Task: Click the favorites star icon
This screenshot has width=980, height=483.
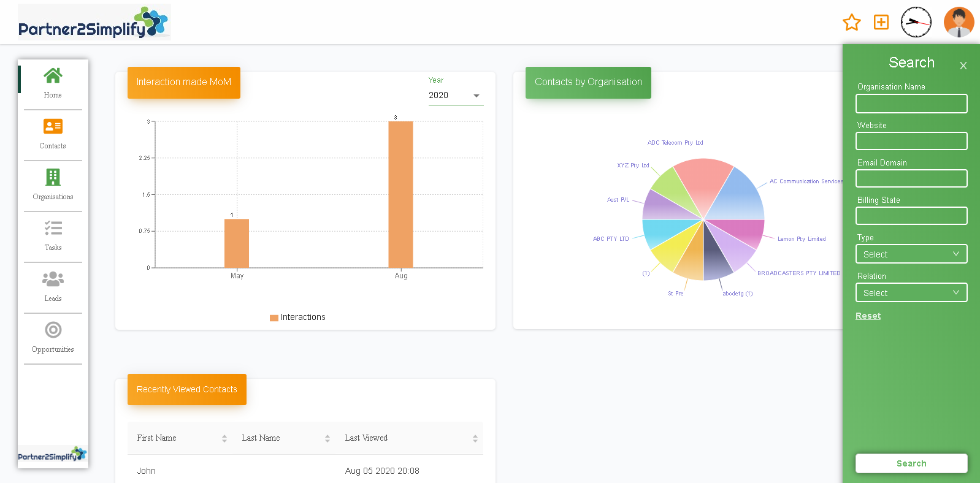Action: [852, 23]
